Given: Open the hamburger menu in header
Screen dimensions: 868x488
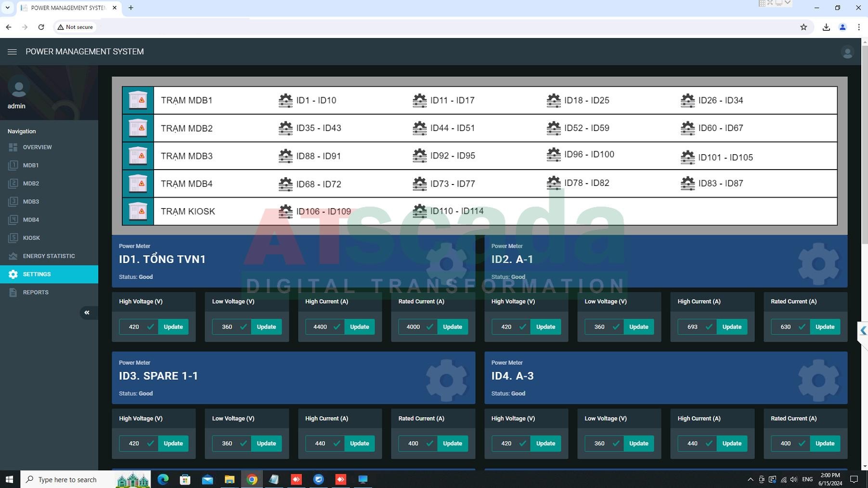Looking at the screenshot, I should pyautogui.click(x=12, y=52).
